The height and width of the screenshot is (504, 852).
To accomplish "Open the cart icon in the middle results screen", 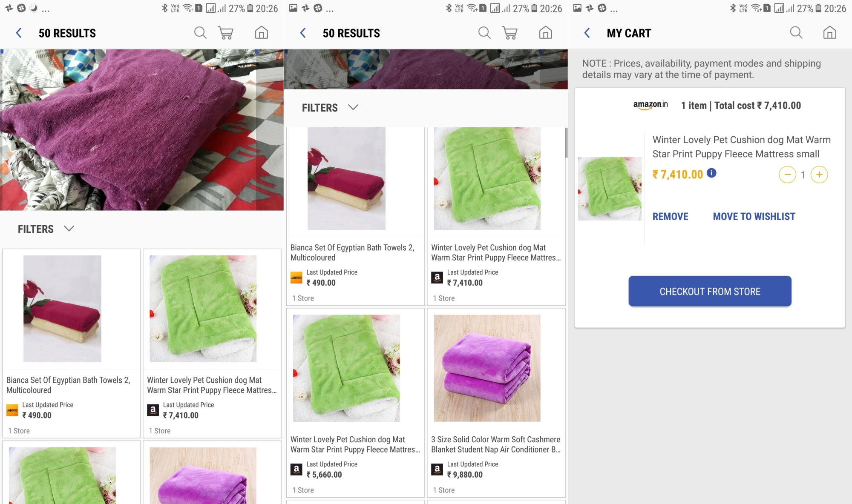I will [x=509, y=33].
